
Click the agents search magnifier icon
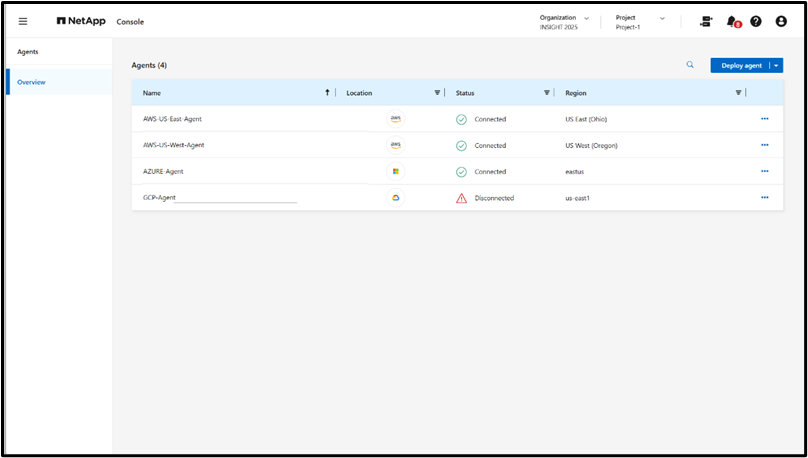click(x=689, y=65)
